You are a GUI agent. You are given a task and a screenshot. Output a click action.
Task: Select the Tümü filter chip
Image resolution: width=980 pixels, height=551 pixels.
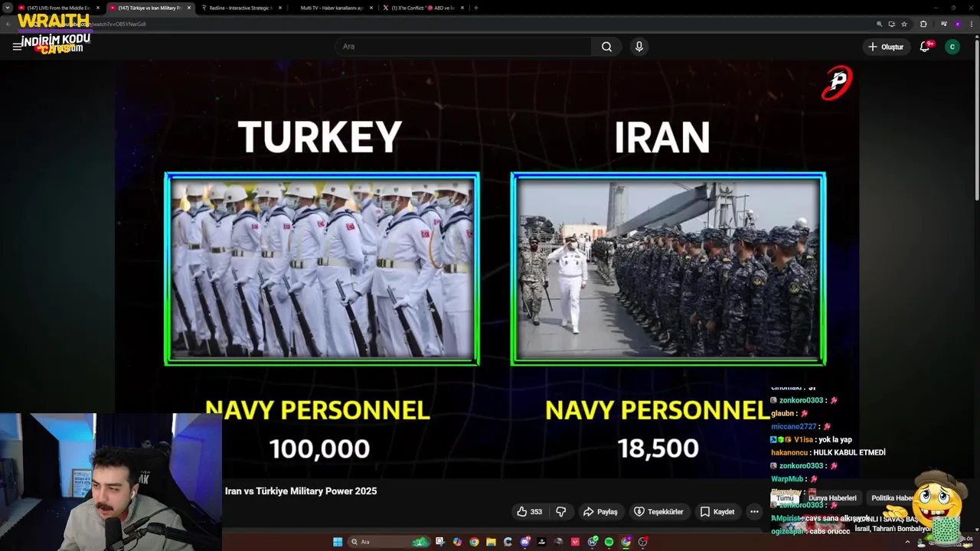(x=785, y=498)
